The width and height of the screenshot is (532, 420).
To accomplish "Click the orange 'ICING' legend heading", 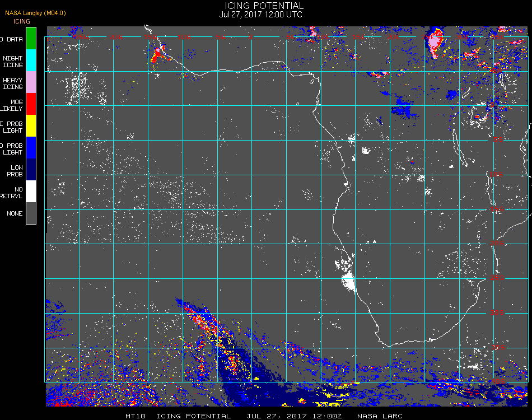I will click(x=22, y=21).
